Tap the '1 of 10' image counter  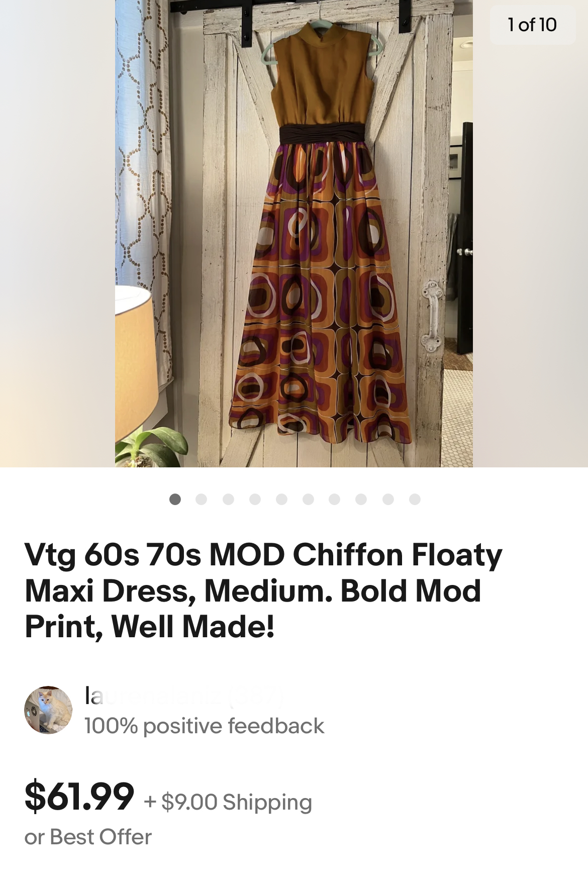click(533, 25)
